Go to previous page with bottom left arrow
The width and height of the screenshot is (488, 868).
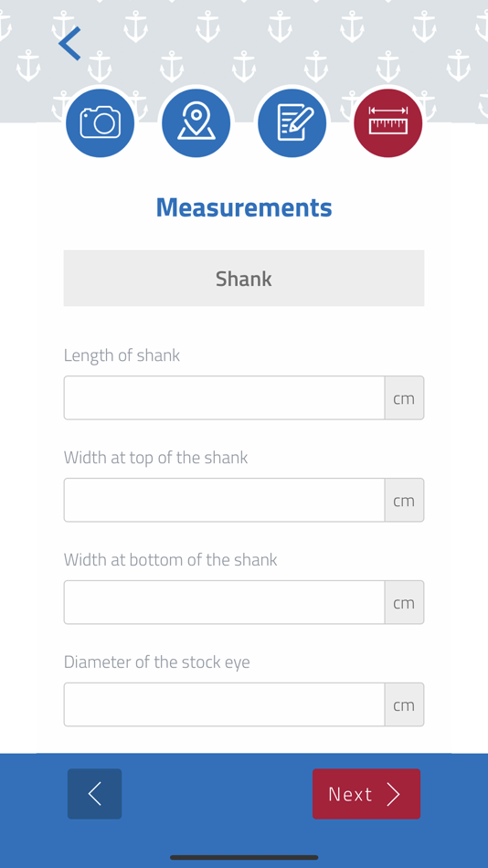(95, 794)
